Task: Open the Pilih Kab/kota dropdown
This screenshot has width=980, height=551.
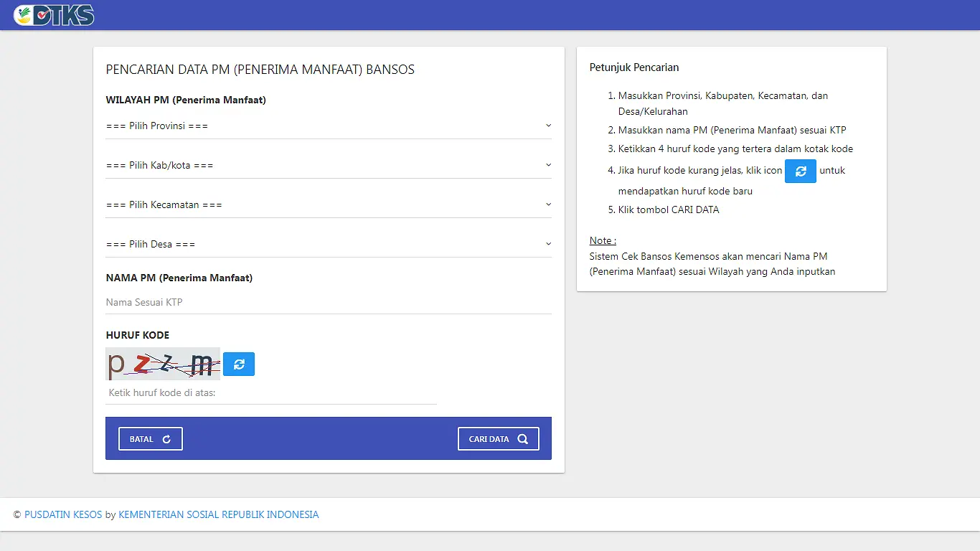Action: point(329,165)
